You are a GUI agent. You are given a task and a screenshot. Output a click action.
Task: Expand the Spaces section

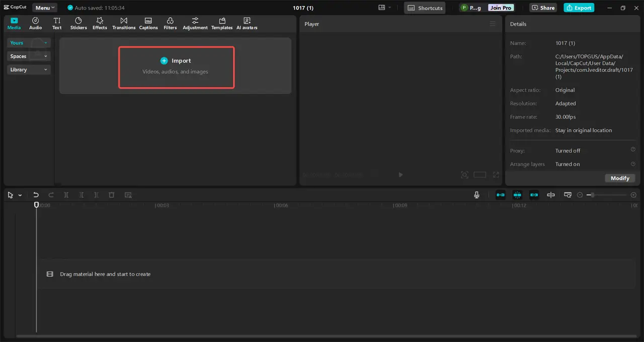pos(28,56)
